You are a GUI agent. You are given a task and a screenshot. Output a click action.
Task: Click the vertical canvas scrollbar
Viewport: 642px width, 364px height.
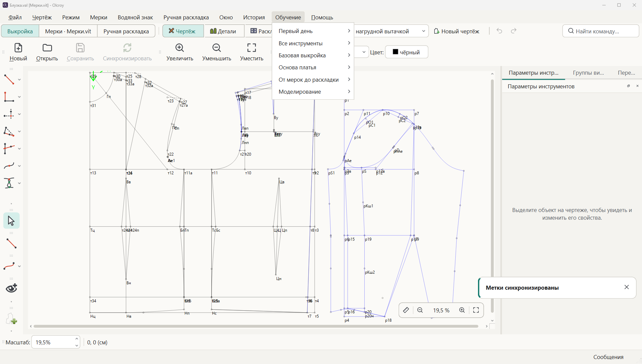click(492, 196)
